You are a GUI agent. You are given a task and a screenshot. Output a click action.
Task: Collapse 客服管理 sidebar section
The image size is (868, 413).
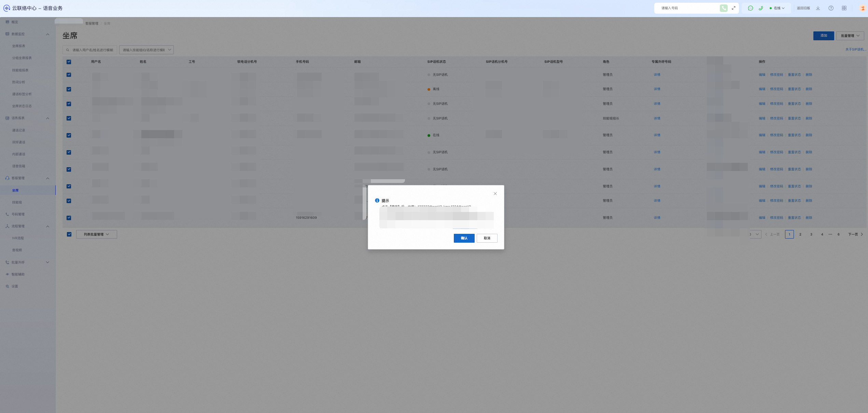tap(47, 178)
